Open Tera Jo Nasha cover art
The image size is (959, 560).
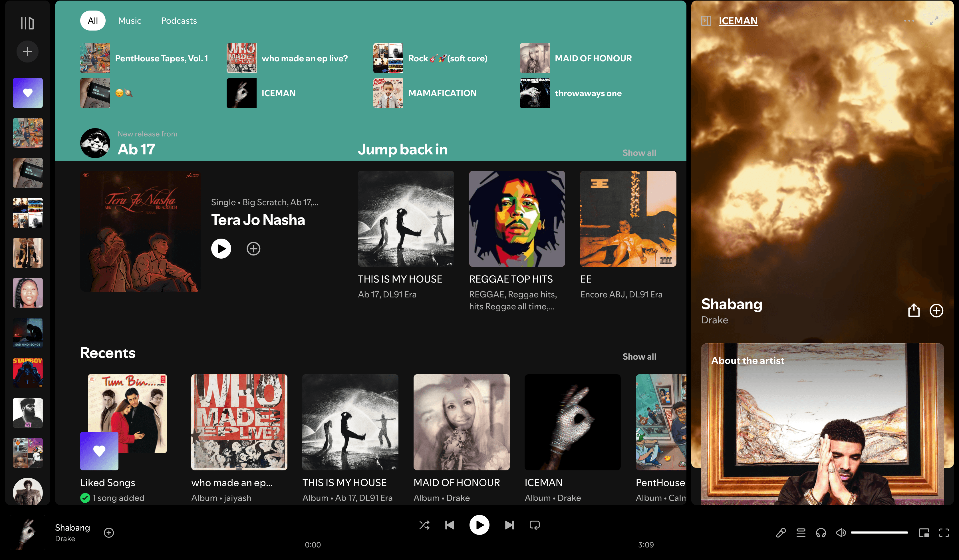(140, 231)
